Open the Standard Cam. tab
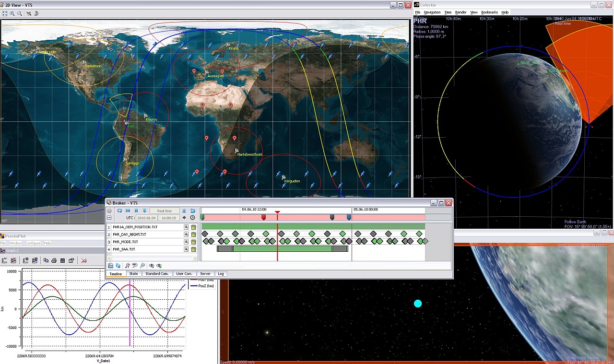614x364 pixels. 157,274
